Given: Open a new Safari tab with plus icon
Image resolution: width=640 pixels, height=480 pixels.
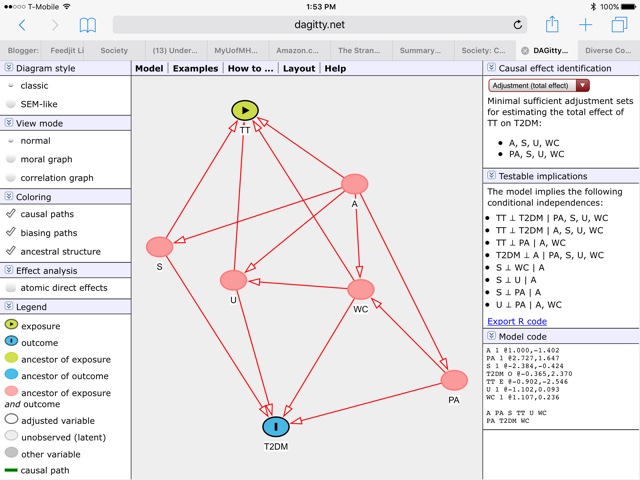Looking at the screenshot, I should coord(586,25).
